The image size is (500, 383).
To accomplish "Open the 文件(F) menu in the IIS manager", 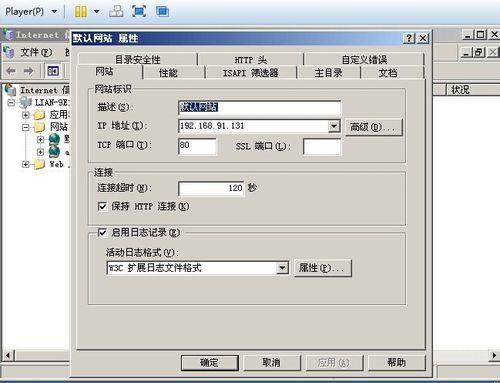I will (36, 52).
